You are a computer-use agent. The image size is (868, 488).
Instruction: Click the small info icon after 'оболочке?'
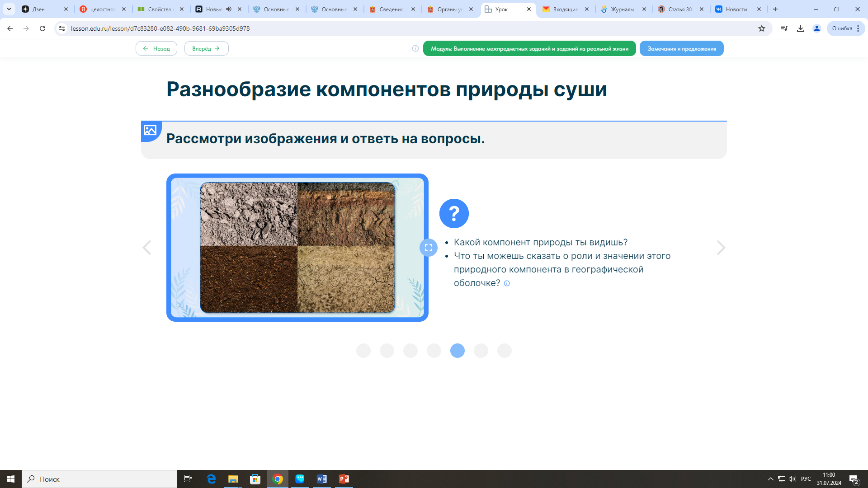[507, 283]
